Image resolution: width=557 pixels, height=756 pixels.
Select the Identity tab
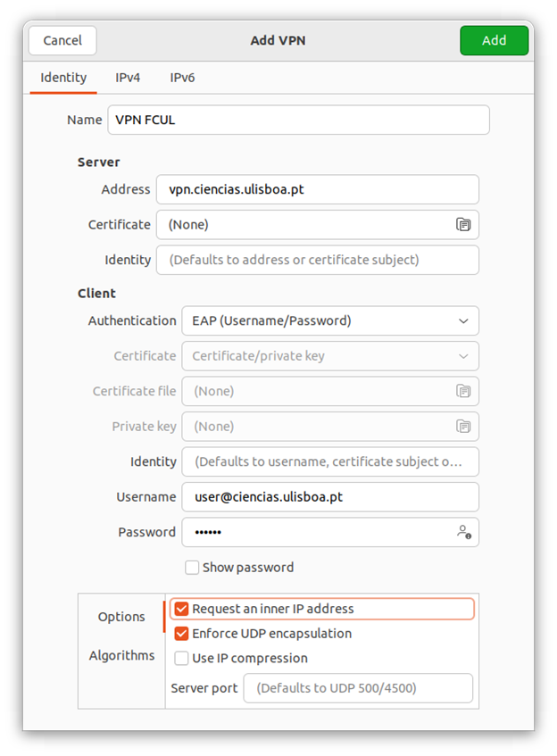tap(63, 78)
